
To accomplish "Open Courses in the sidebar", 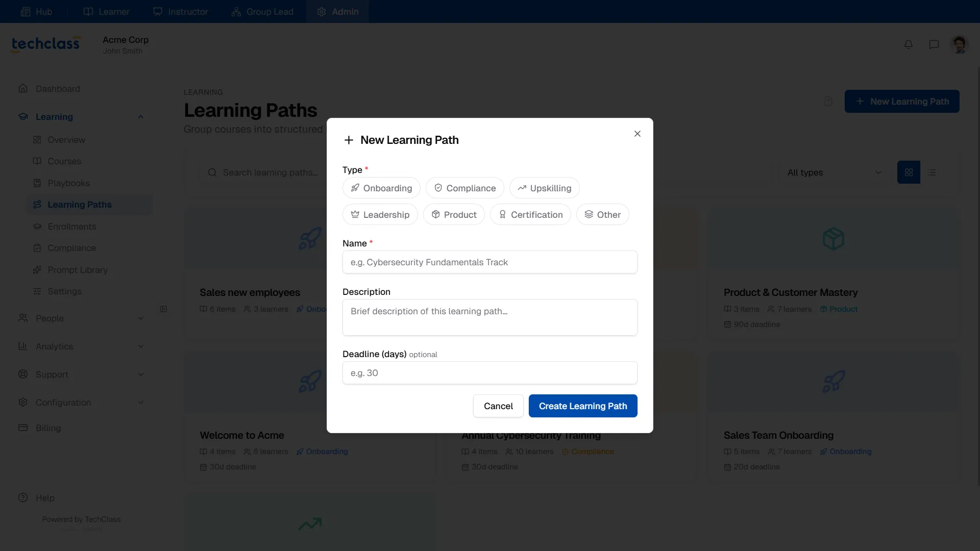I will click(90, 161).
